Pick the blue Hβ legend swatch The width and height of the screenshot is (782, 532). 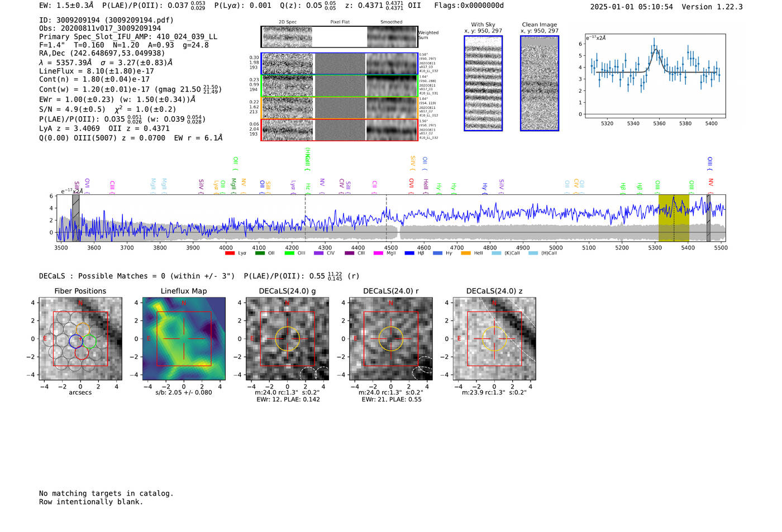tap(409, 253)
